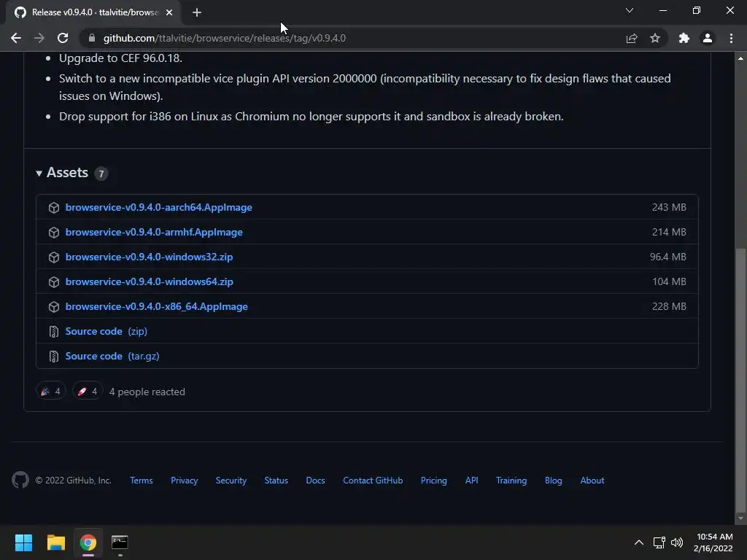Open the tab search chevron
Screen dimensions: 747x560
pos(630,10)
